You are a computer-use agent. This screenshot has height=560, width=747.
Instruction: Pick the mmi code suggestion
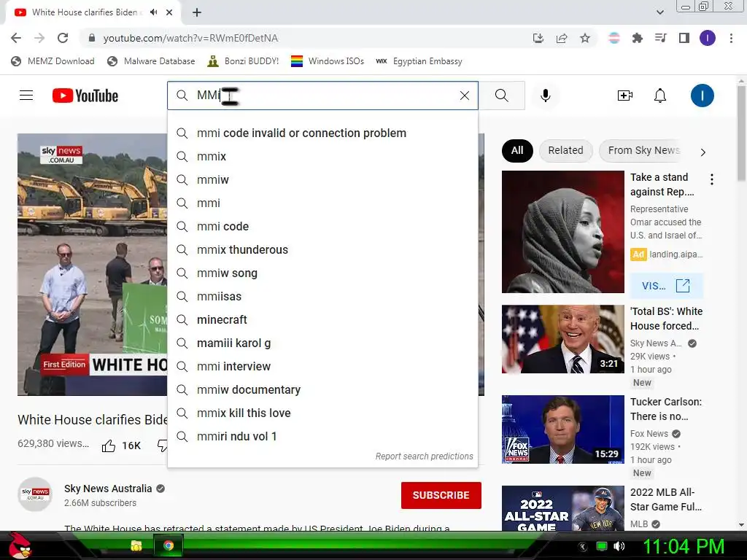(x=322, y=226)
